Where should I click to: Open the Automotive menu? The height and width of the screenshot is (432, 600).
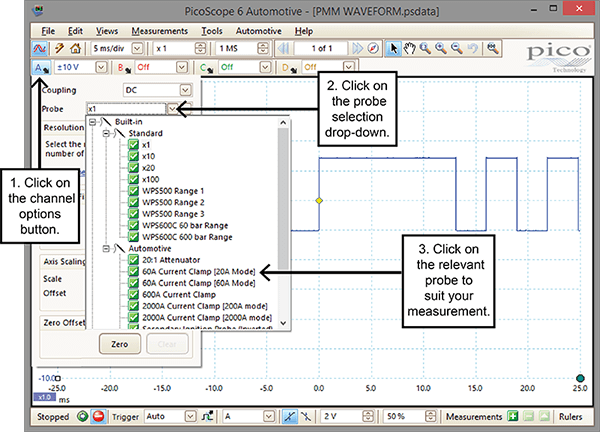coord(258,31)
